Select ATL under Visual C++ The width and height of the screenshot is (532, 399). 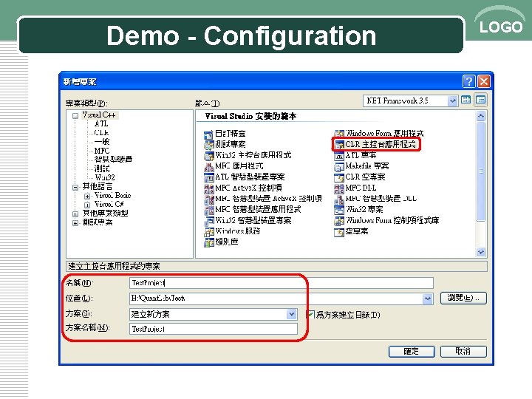[x=101, y=124]
